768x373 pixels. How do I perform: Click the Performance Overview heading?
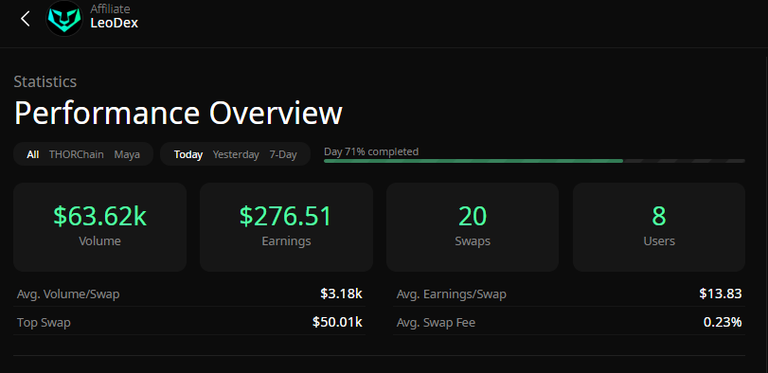click(178, 114)
